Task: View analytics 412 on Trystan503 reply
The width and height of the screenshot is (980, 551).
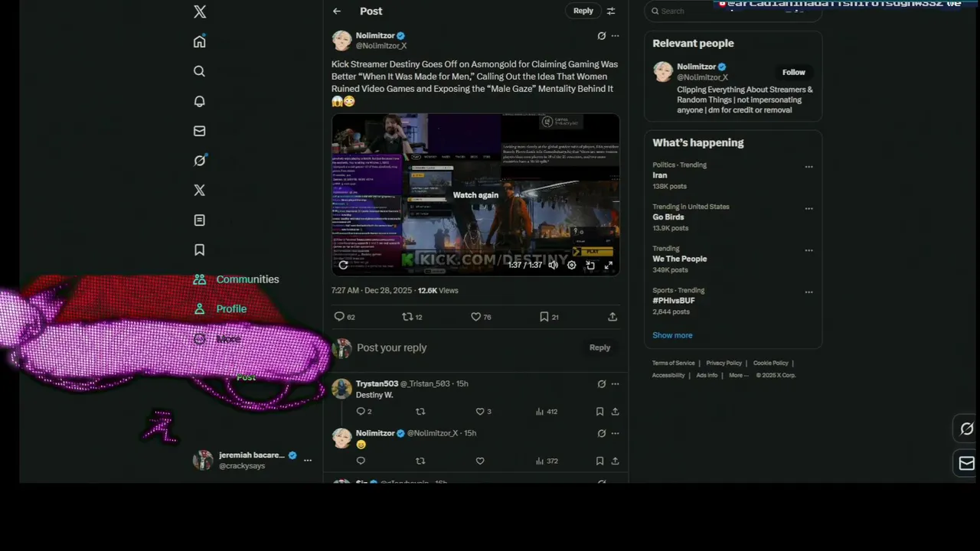Action: pos(547,412)
